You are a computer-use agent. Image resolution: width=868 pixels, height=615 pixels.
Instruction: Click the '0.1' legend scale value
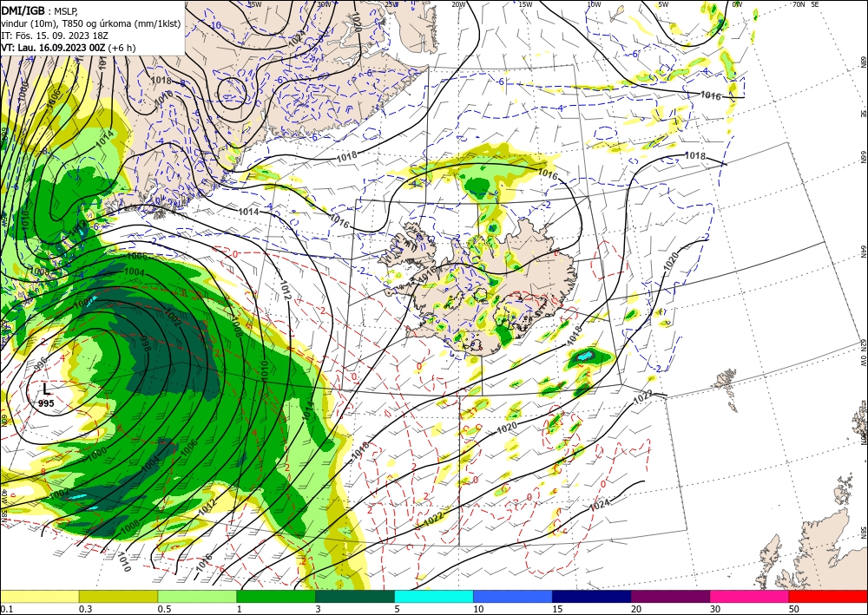(5, 609)
